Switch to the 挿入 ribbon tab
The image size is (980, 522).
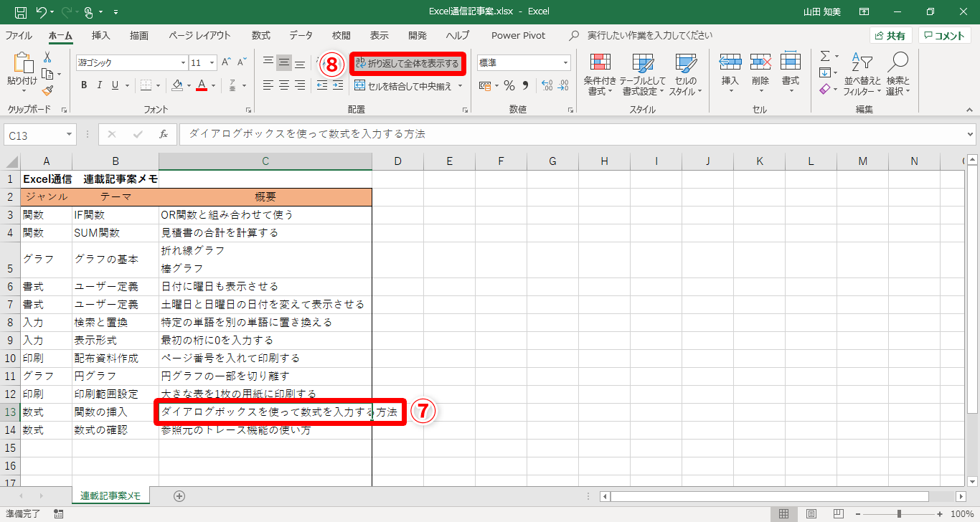point(101,35)
